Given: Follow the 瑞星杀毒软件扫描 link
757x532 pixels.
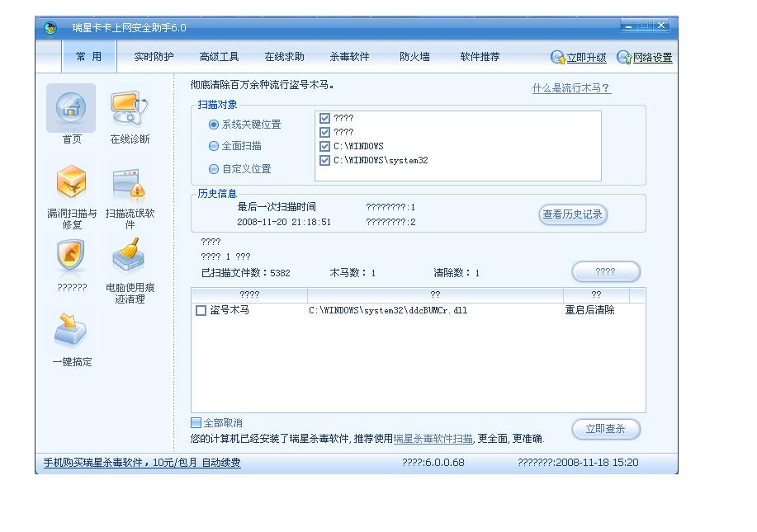Looking at the screenshot, I should (433, 439).
